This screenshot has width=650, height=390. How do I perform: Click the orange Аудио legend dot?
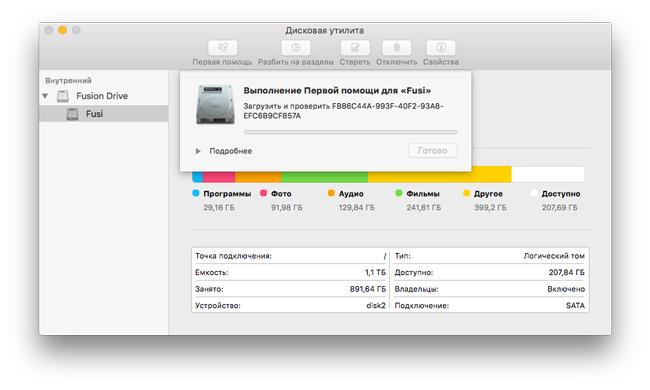(331, 193)
